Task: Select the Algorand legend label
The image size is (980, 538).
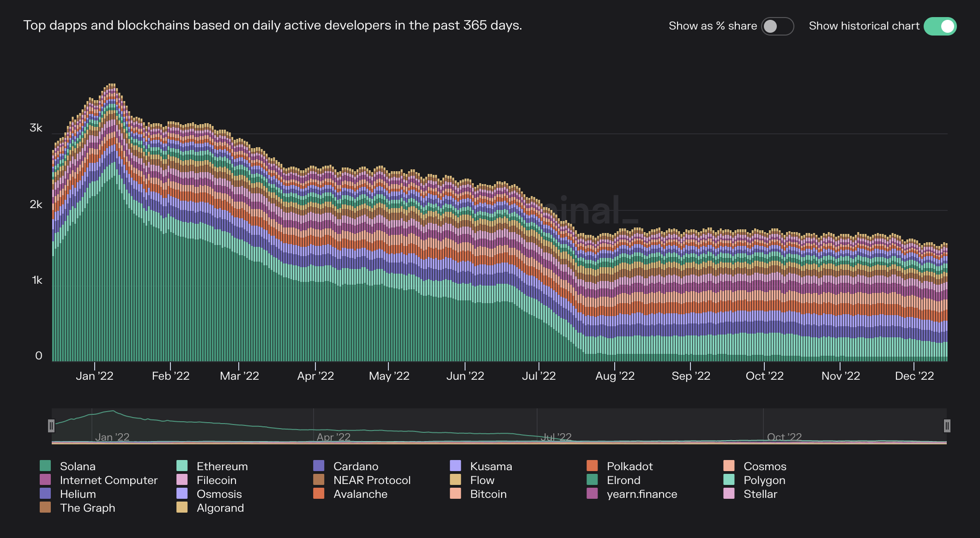Action: coord(220,508)
